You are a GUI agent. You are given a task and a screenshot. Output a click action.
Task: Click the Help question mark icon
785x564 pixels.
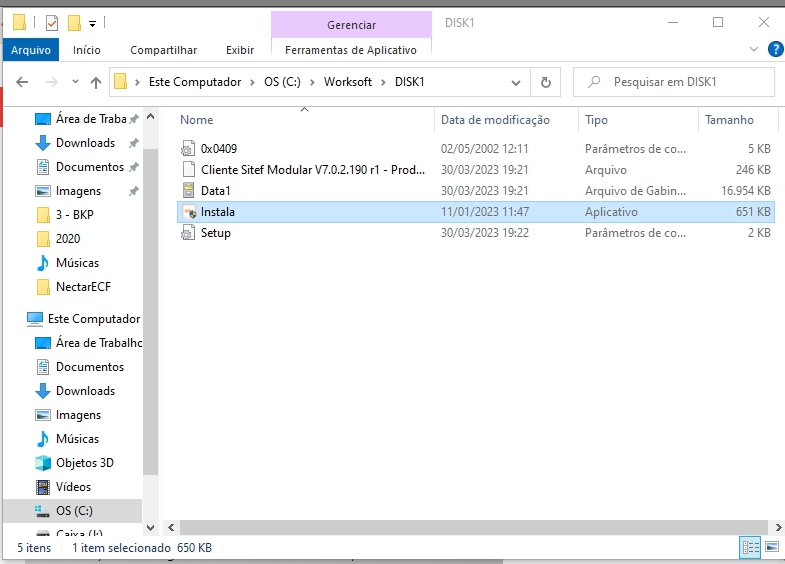click(x=775, y=50)
